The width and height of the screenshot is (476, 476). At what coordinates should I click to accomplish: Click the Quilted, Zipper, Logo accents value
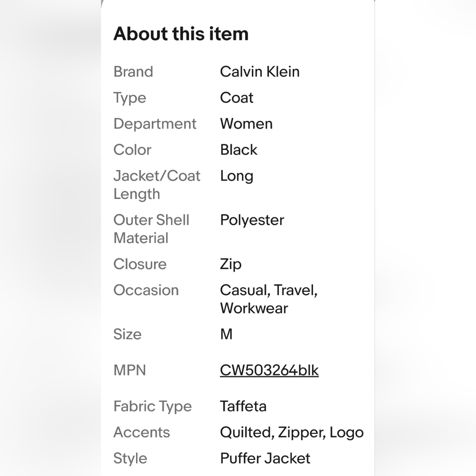pos(292,432)
